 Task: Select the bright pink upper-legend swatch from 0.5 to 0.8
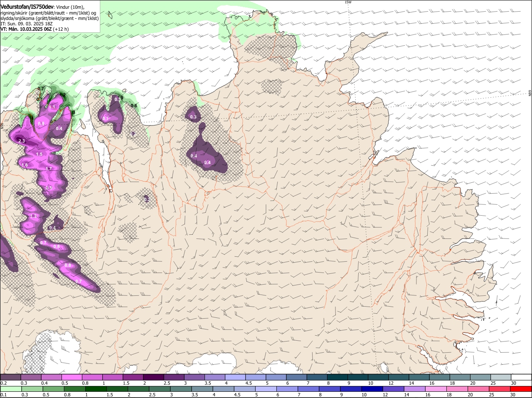click(71, 377)
